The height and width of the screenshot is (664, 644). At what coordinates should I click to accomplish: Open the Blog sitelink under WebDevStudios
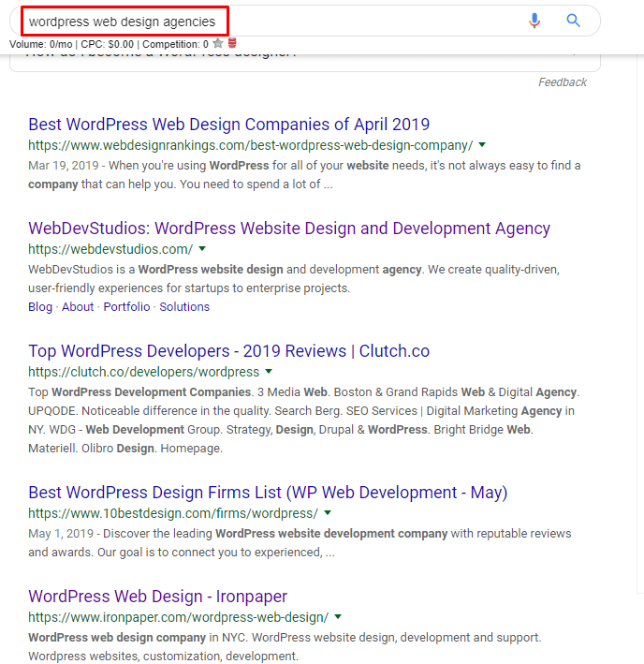coord(40,306)
